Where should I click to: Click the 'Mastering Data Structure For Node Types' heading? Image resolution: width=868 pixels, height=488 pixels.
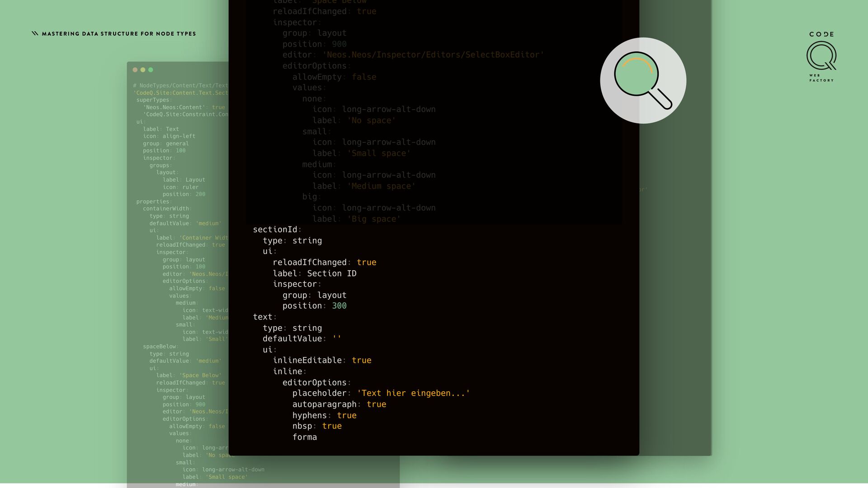click(x=118, y=34)
